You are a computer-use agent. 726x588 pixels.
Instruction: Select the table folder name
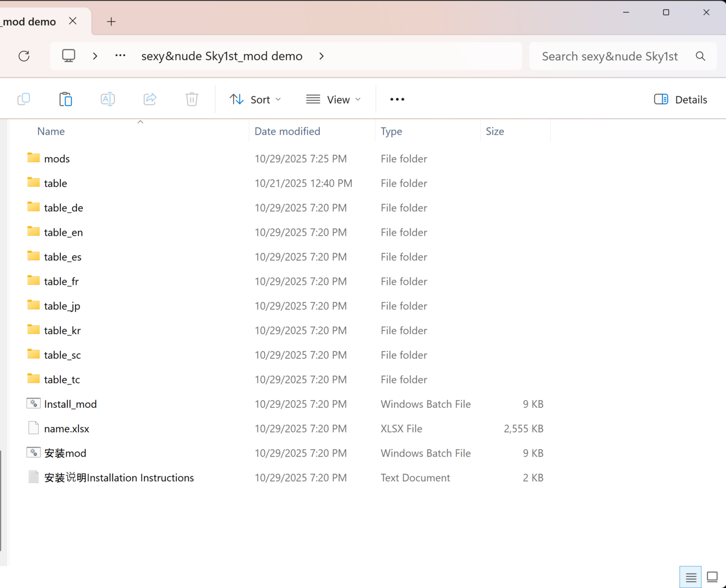pyautogui.click(x=56, y=183)
